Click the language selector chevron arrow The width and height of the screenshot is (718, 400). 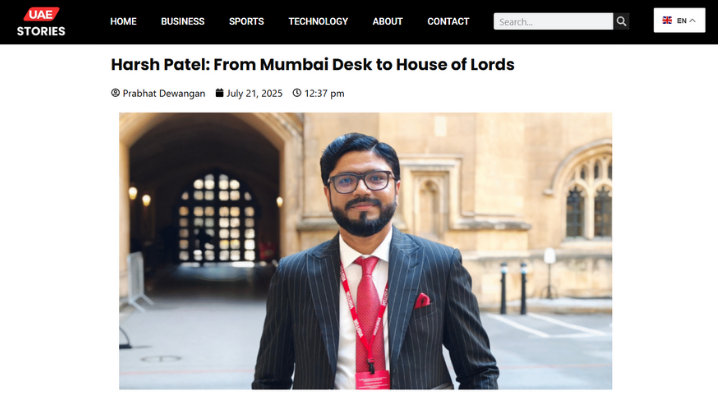click(692, 21)
